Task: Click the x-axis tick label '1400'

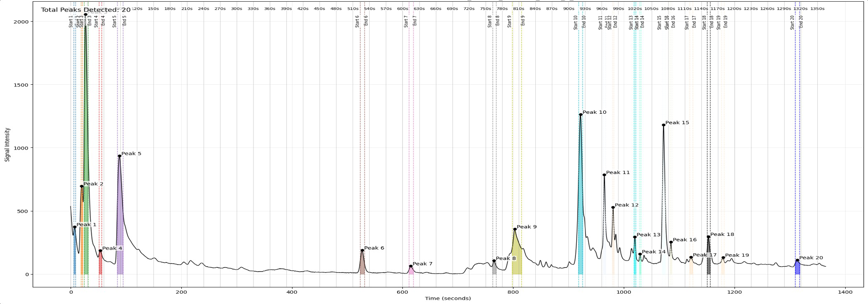Action: click(x=845, y=292)
